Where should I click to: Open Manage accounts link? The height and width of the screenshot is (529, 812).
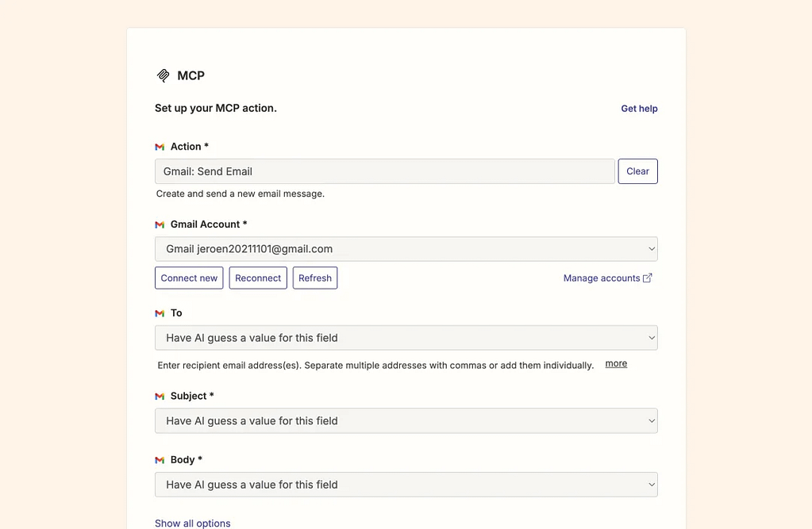(x=602, y=278)
